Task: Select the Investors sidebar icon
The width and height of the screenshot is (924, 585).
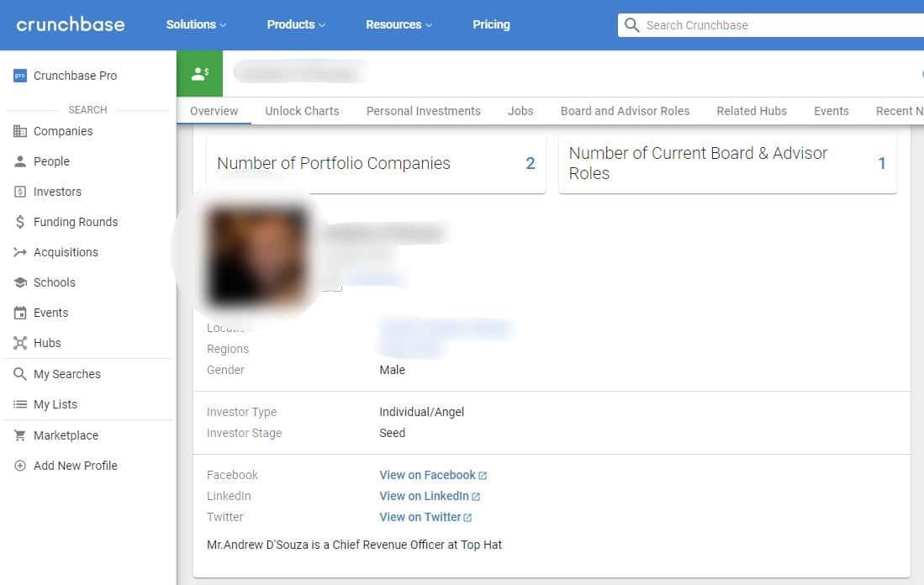Action: point(20,192)
